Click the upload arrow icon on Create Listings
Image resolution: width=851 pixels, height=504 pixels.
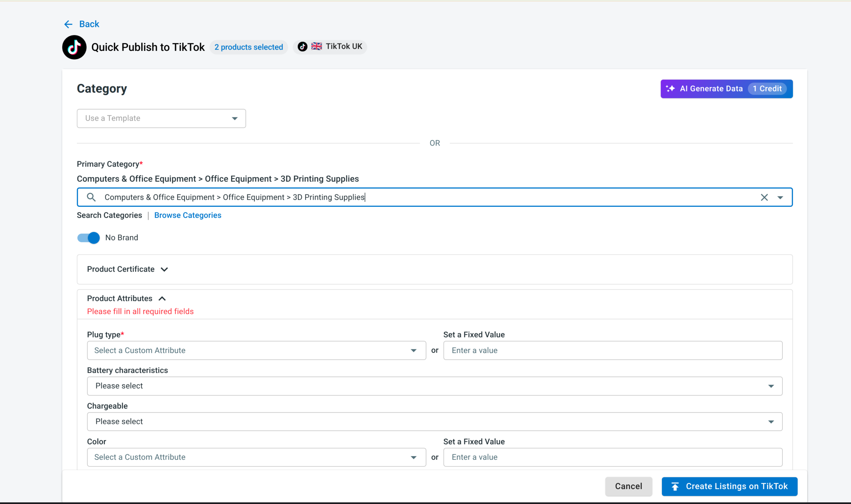coord(675,487)
